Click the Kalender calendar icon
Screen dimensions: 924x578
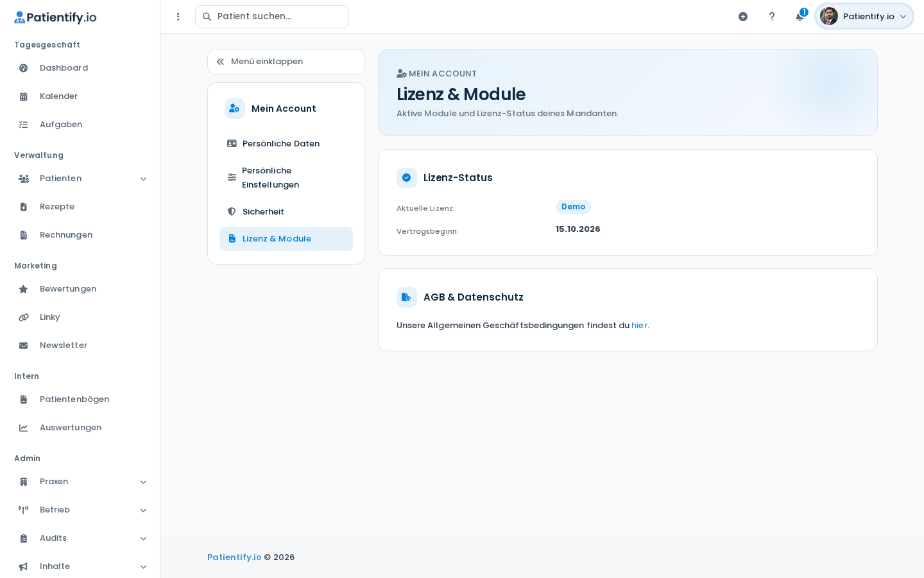24,96
